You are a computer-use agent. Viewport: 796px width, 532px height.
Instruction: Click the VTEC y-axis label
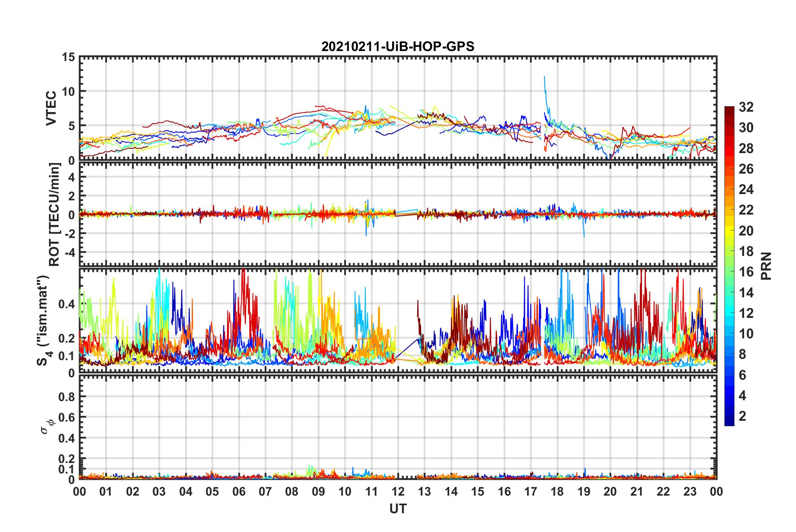[51, 108]
